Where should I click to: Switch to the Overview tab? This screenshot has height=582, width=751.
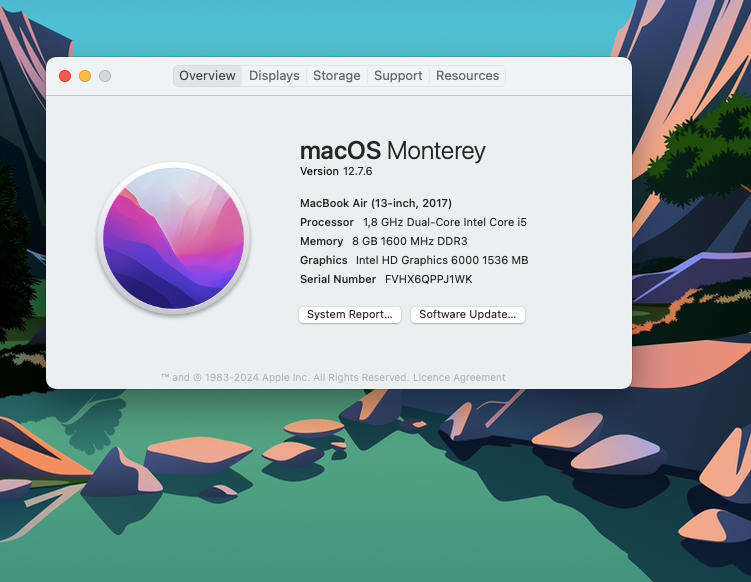207,76
